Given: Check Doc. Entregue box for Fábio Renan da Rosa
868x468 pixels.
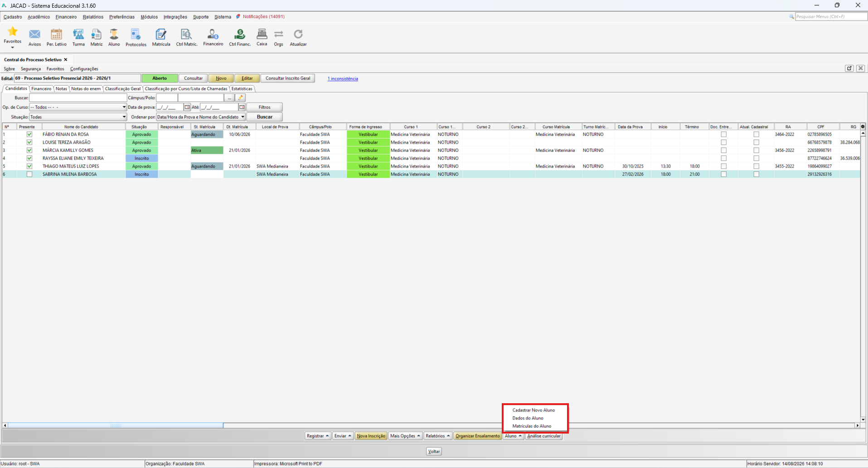Looking at the screenshot, I should pyautogui.click(x=724, y=135).
